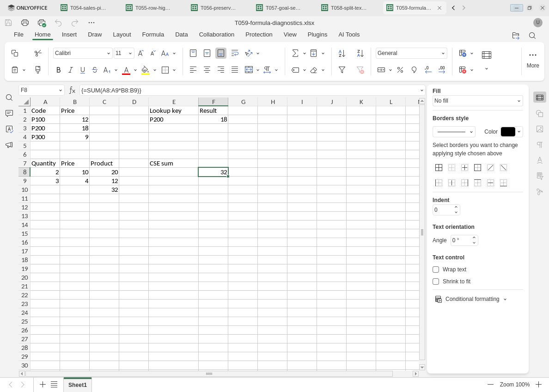549x392 pixels.
Task: Click the Save icon in the title bar
Action: click(8, 23)
